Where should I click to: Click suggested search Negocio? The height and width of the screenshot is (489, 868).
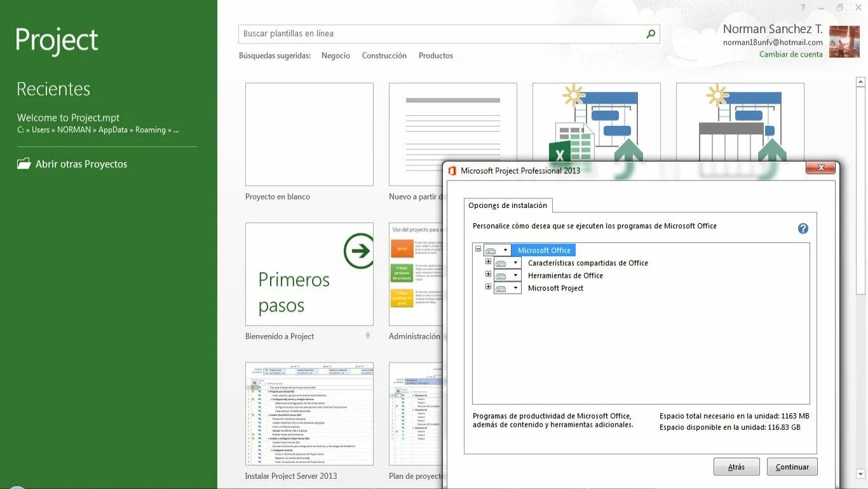(x=336, y=55)
